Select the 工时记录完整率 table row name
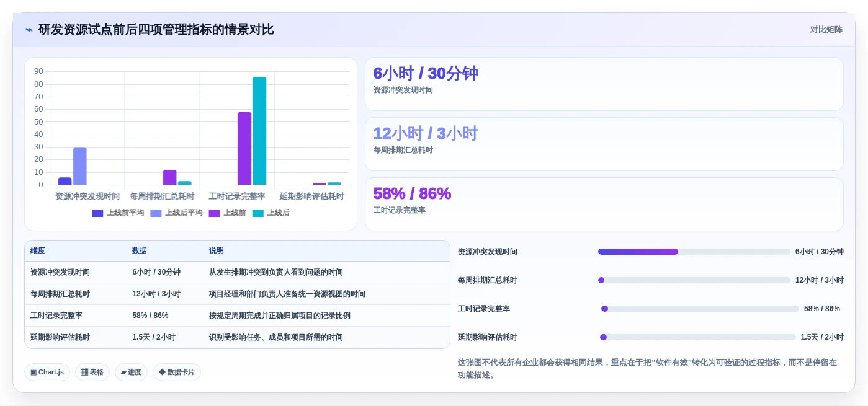 point(56,316)
